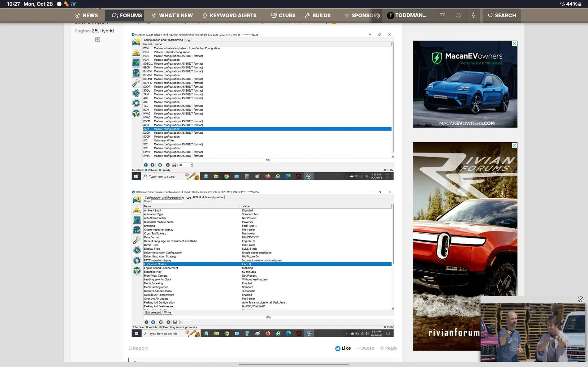
Task: Click vertical scrollbar of ACM configuration value list
Action: [x=393, y=257]
